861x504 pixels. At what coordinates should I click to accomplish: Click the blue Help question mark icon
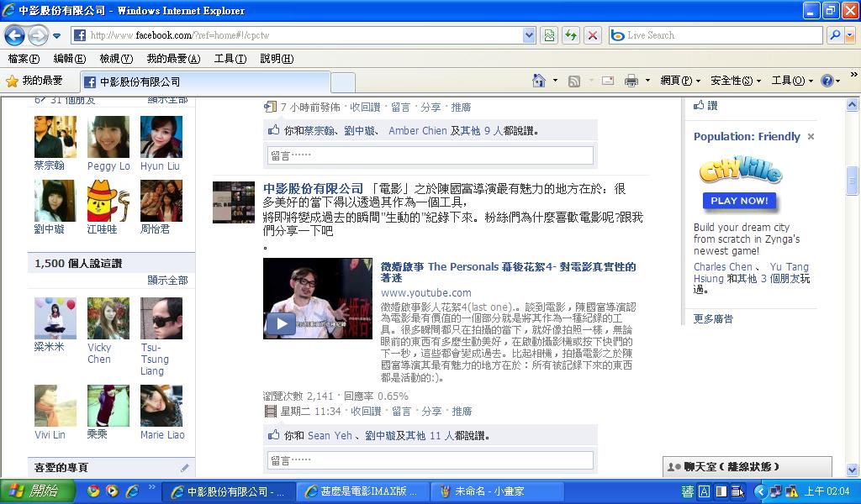[827, 81]
